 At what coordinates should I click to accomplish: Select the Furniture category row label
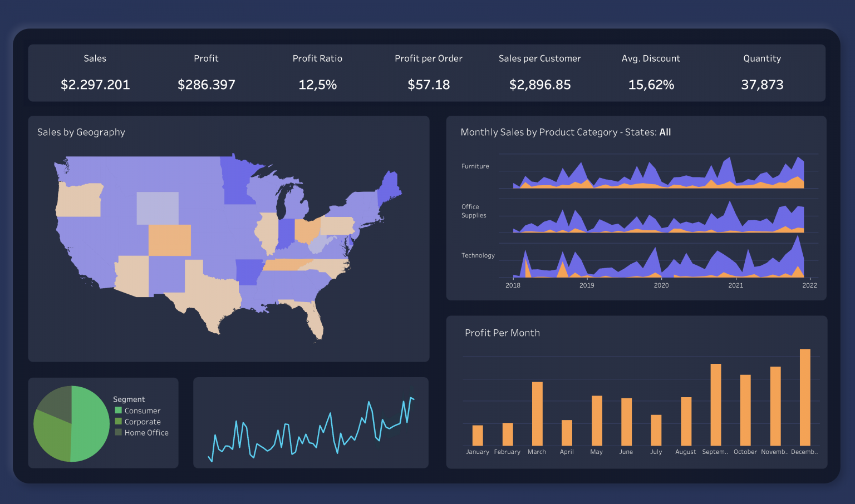pos(474,166)
